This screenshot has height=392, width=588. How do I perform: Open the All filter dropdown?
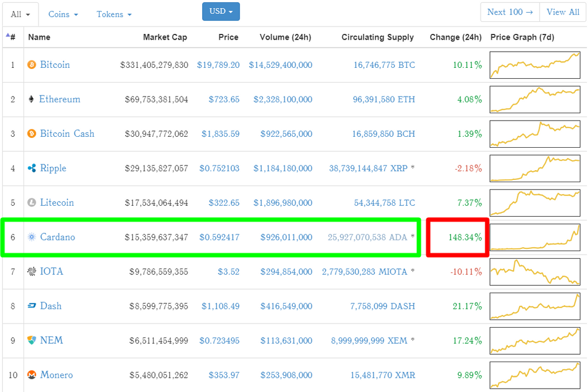20,14
